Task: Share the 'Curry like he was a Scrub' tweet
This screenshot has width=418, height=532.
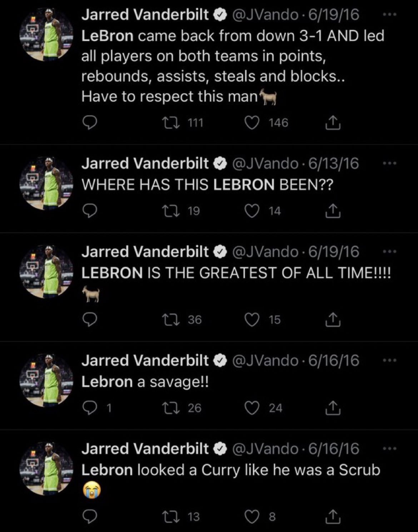Action: [333, 517]
